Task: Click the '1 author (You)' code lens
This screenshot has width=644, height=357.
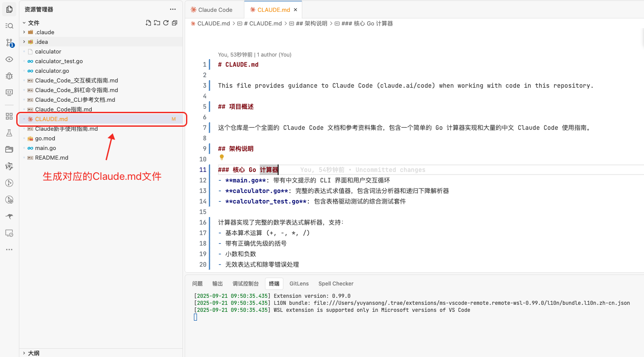Action: (x=274, y=55)
